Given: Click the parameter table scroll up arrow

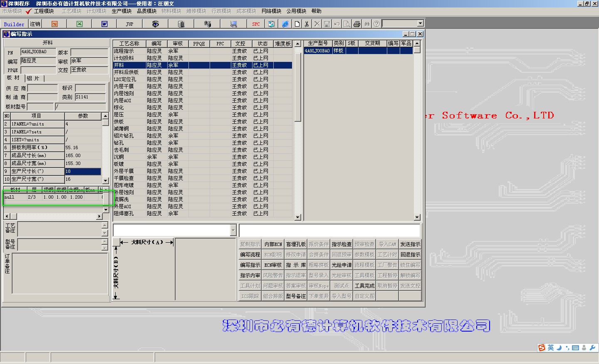Looking at the screenshot, I should (105, 116).
